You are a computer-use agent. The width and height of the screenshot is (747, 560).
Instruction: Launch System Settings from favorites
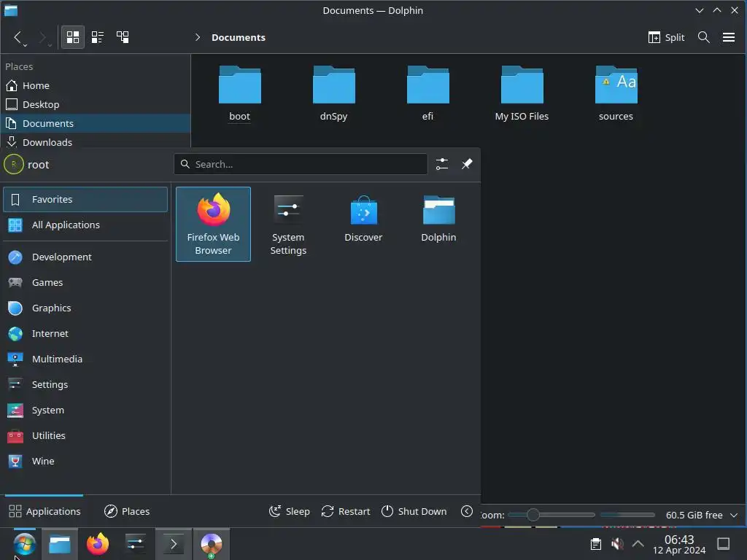288,225
